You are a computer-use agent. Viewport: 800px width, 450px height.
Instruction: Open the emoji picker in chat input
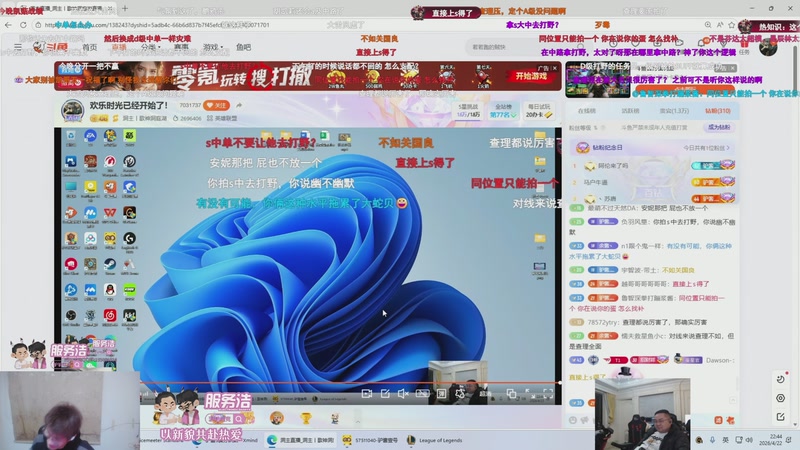point(573,420)
